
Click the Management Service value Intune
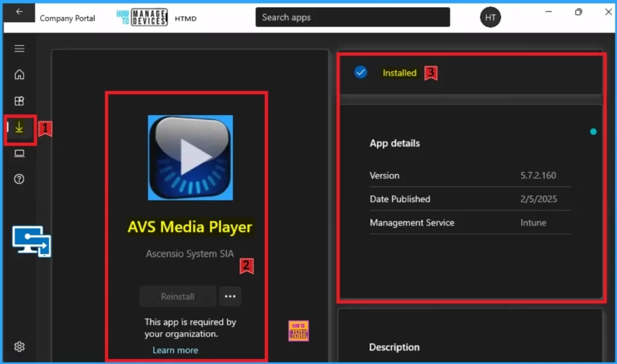(533, 223)
